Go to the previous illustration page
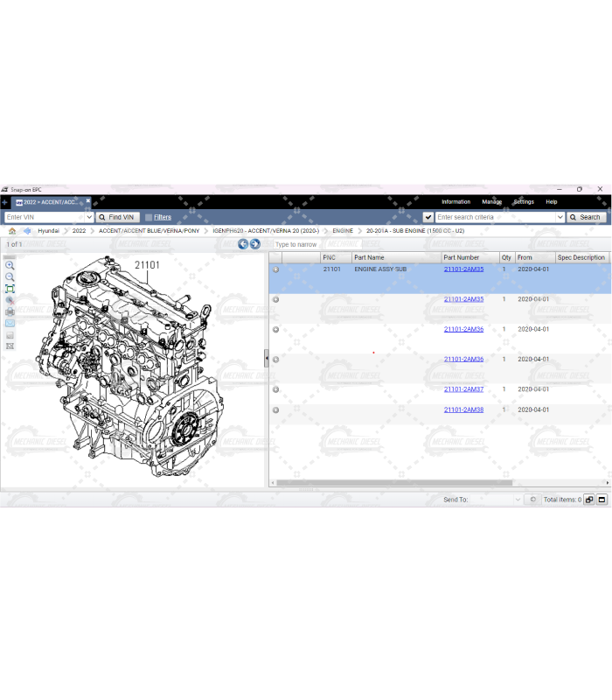 pyautogui.click(x=243, y=244)
